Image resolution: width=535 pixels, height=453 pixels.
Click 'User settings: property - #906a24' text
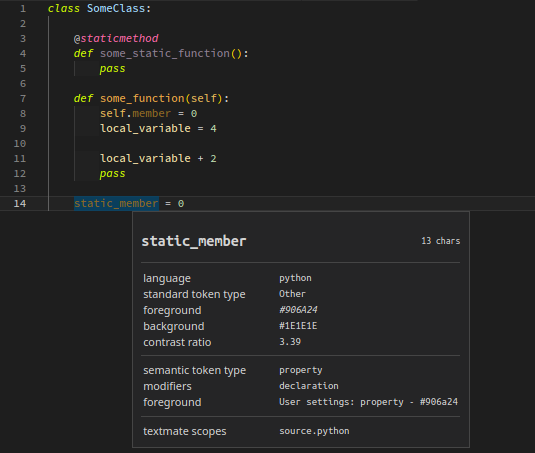click(368, 402)
